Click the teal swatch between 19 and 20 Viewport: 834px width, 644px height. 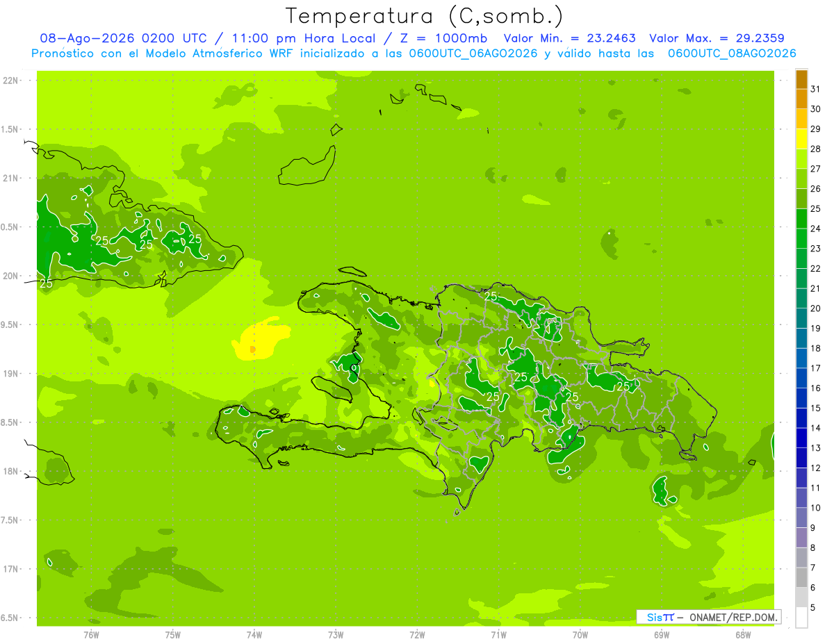801,319
